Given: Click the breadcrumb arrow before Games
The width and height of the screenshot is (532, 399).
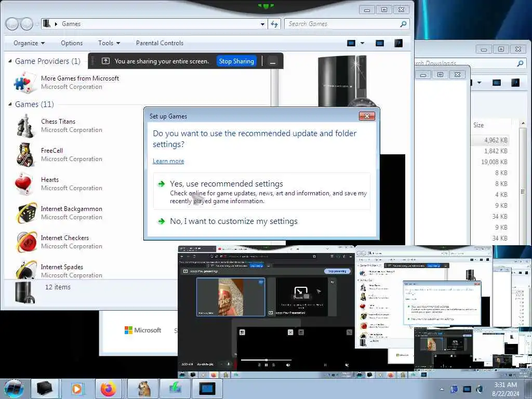Looking at the screenshot, I should [56, 24].
